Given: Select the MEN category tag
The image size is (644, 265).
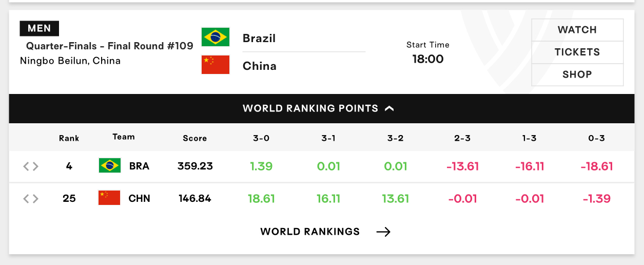Looking at the screenshot, I should (40, 28).
